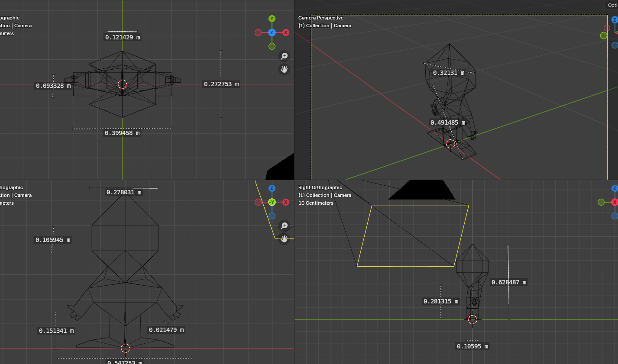618x364 pixels.
Task: Click the negative Y circle in the top view gizmo
Action: click(272, 46)
